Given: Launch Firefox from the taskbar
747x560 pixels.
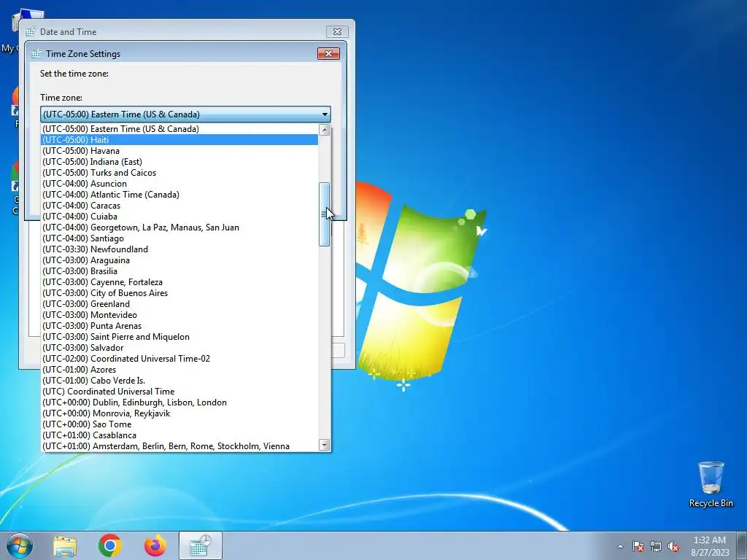Looking at the screenshot, I should coord(155,545).
